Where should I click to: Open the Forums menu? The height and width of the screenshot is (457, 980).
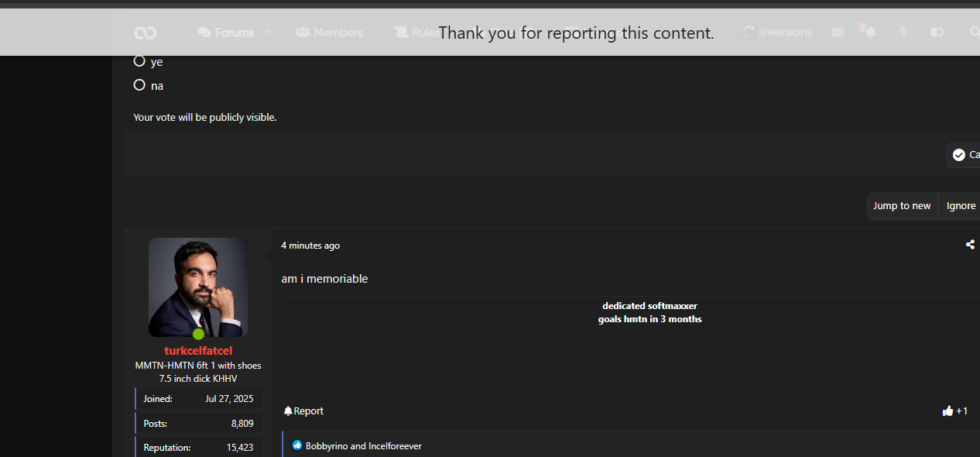tap(226, 33)
